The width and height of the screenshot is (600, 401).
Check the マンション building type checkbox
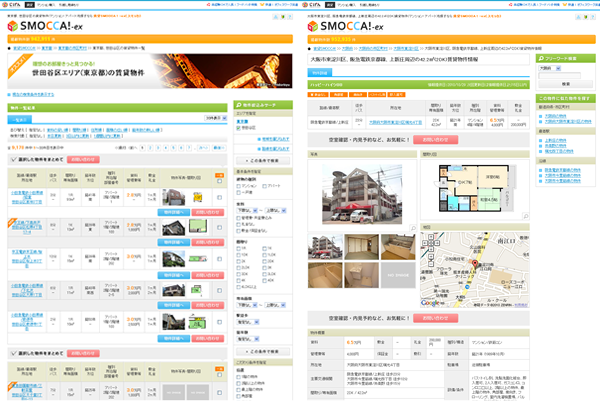(238, 186)
